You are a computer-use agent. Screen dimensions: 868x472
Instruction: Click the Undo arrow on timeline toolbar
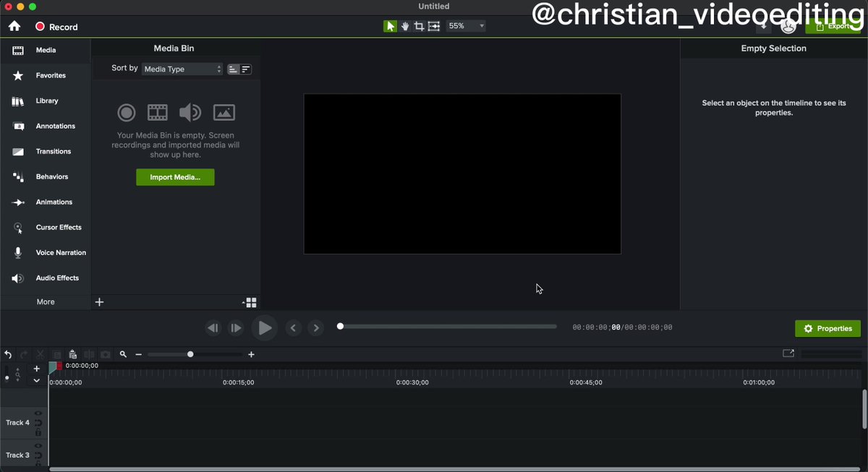pyautogui.click(x=8, y=354)
